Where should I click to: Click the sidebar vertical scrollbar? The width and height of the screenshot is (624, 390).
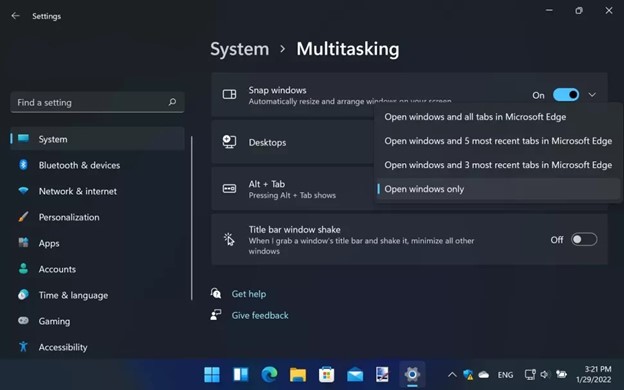(x=192, y=218)
